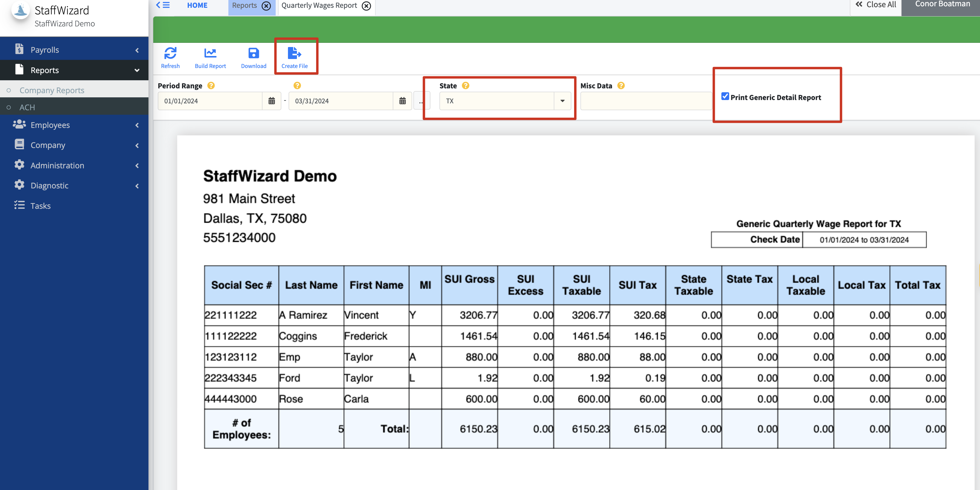Image resolution: width=980 pixels, height=490 pixels.
Task: Open the calendar picker for end date
Action: [402, 101]
